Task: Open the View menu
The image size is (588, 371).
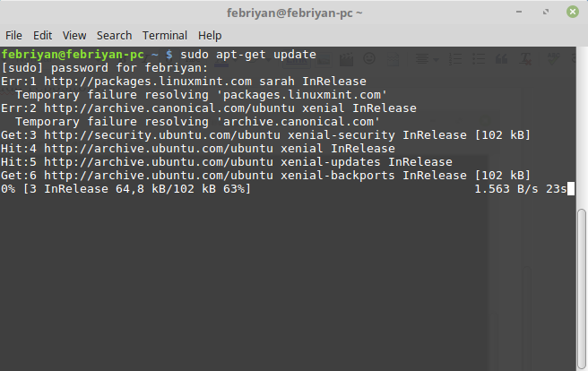Action: (74, 35)
